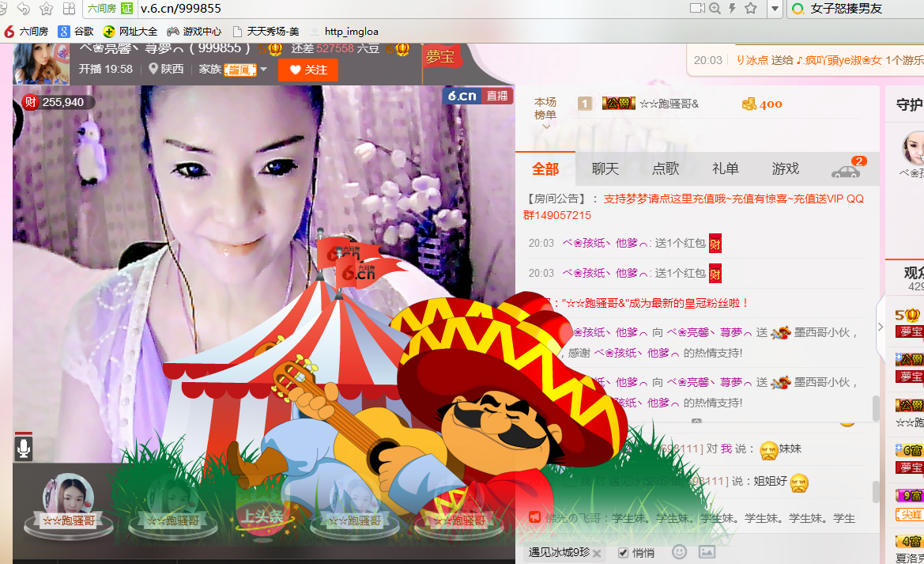Click the orange 关注 follow button
924x564 pixels.
pos(307,70)
